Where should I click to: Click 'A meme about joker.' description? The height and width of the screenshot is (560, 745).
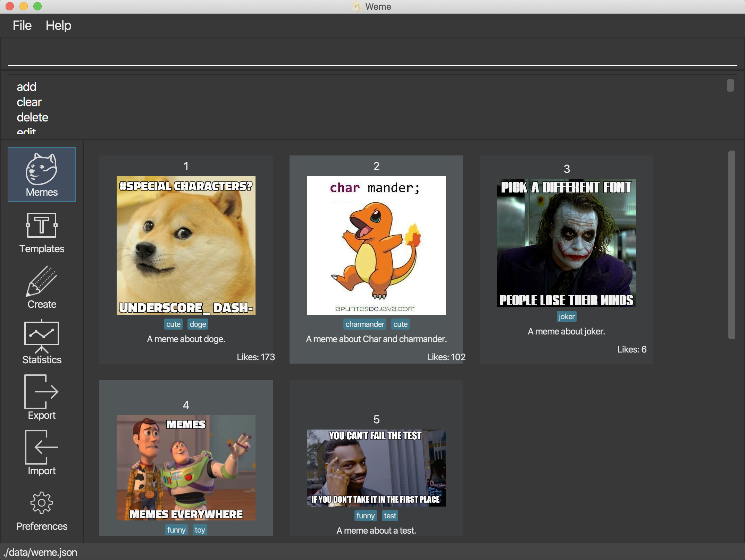point(567,331)
